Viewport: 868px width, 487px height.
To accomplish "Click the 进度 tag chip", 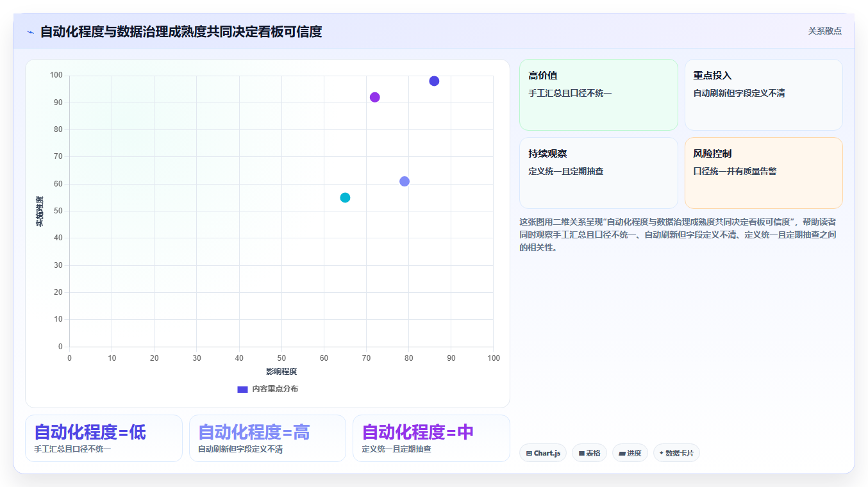I will (x=630, y=453).
